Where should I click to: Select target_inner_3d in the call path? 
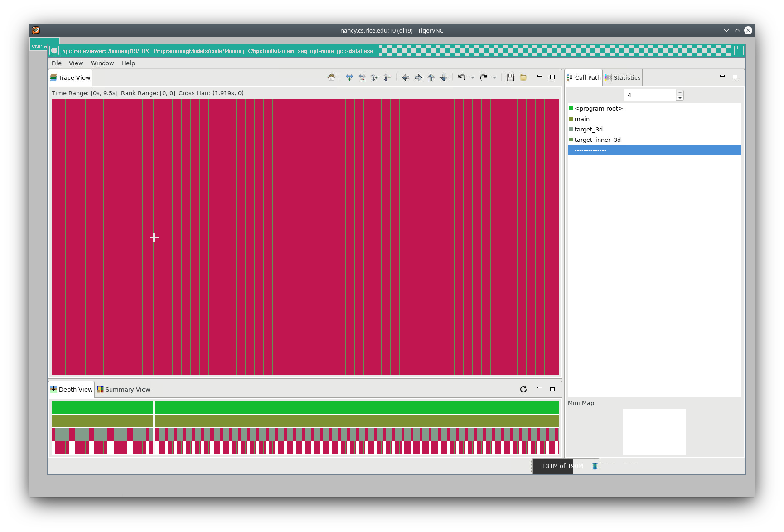[597, 140]
